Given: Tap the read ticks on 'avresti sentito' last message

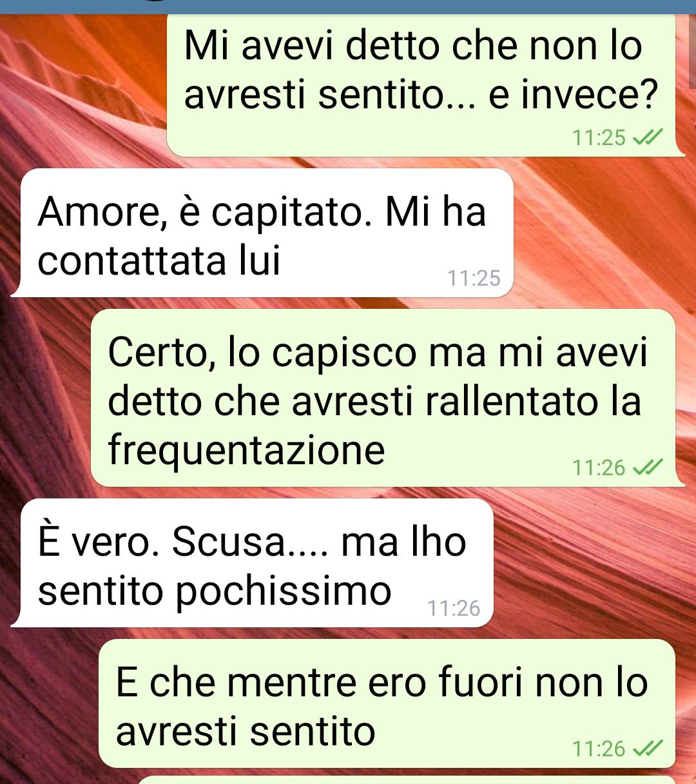Looking at the screenshot, I should click(x=648, y=748).
